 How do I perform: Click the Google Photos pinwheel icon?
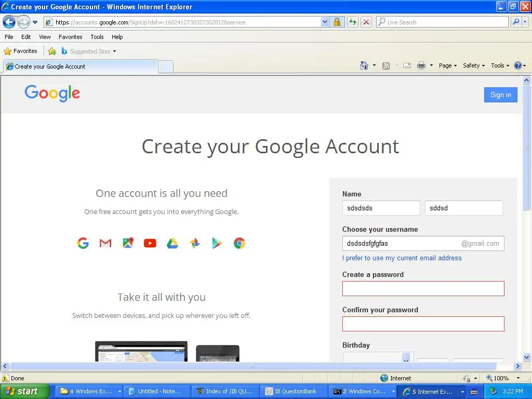(x=195, y=243)
